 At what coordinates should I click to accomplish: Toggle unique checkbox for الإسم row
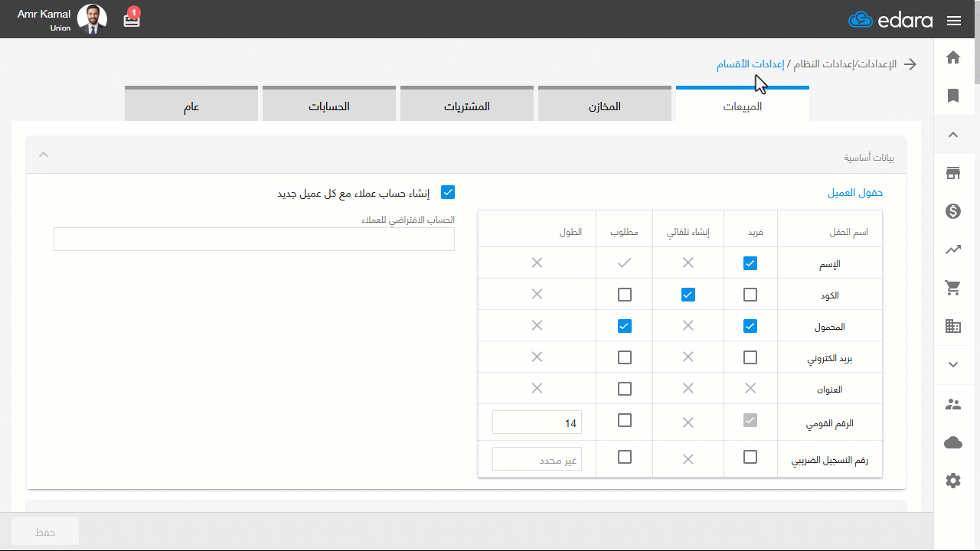pyautogui.click(x=750, y=263)
